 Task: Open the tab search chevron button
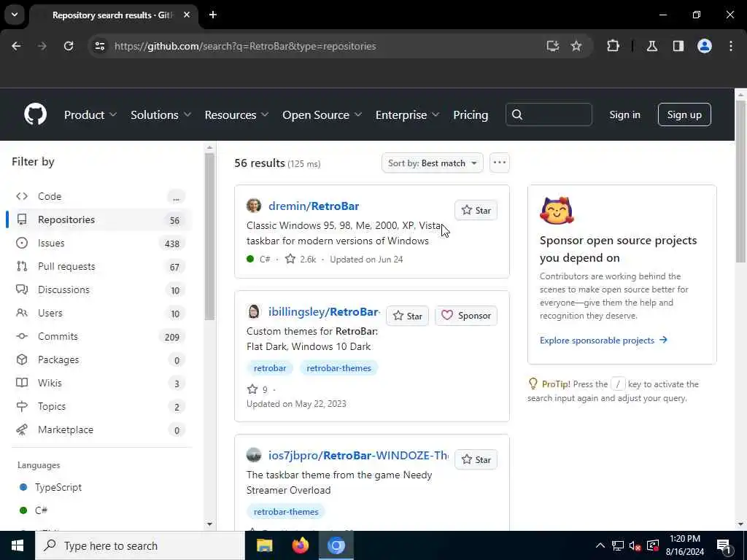(15, 15)
